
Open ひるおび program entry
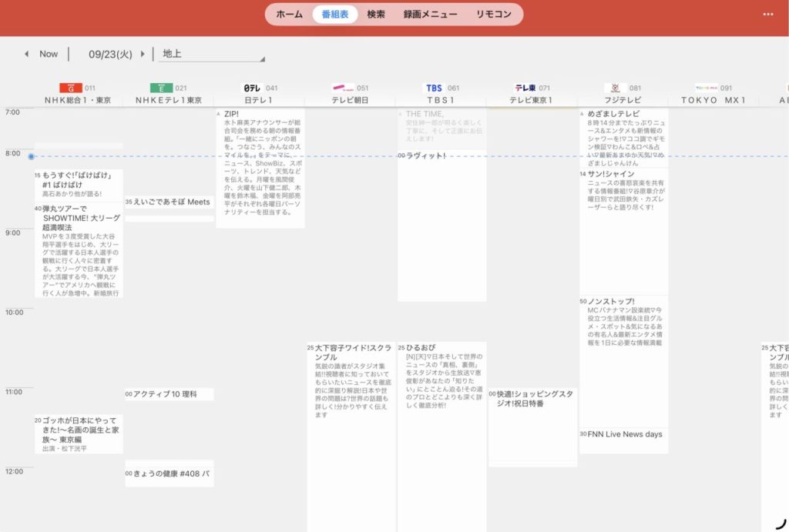click(442, 437)
